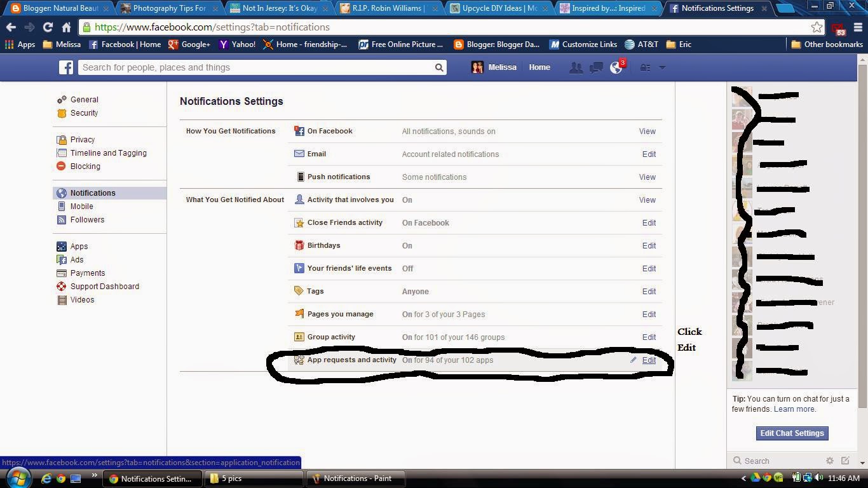Go to Facebook Home in the blue bar
This screenshot has height=488, width=868.
coord(539,67)
